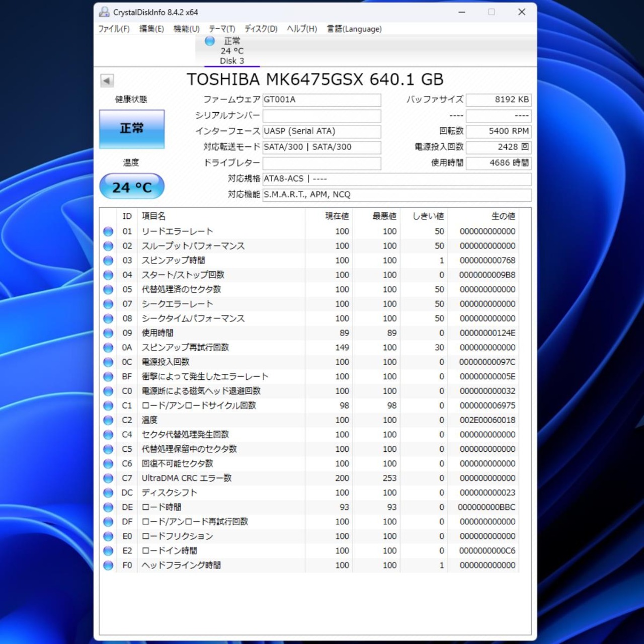Screen dimensions: 644x644
Task: Click the previous disk arrow button
Action: [x=107, y=80]
